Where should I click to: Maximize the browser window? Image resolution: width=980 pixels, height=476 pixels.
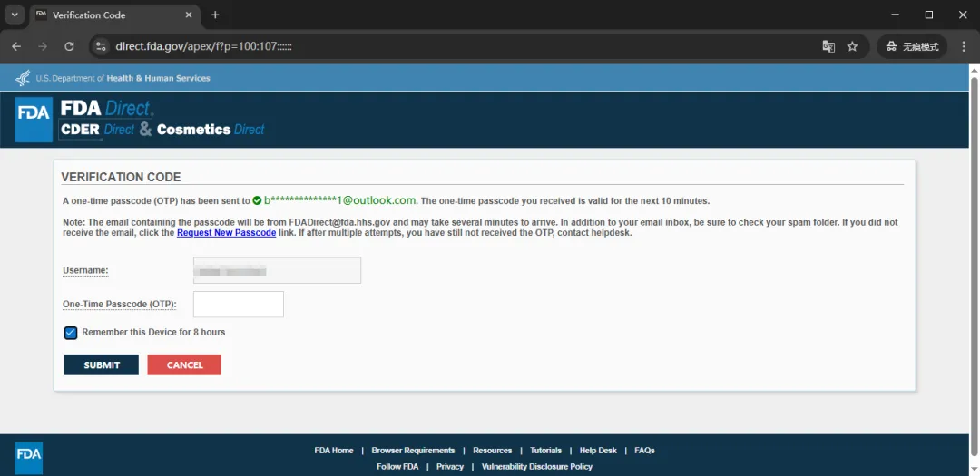929,15
